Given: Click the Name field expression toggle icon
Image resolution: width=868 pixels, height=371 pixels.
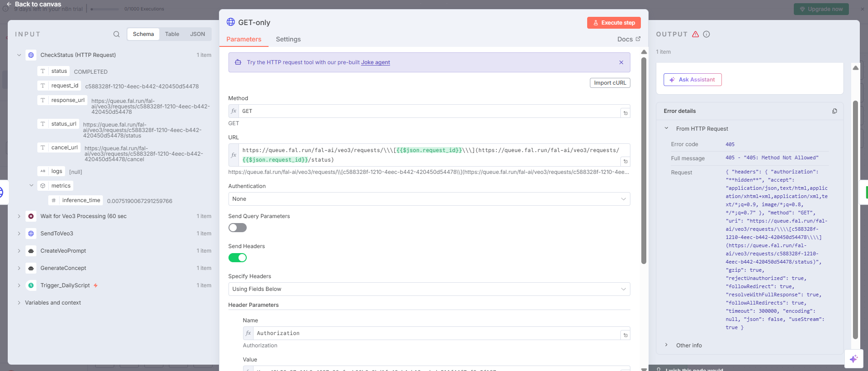Looking at the screenshot, I should 625,335.
